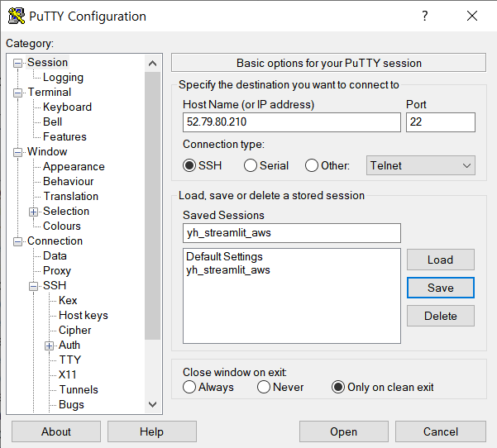Click the question mark help icon
Screen dimensions: 497x448
tap(425, 16)
